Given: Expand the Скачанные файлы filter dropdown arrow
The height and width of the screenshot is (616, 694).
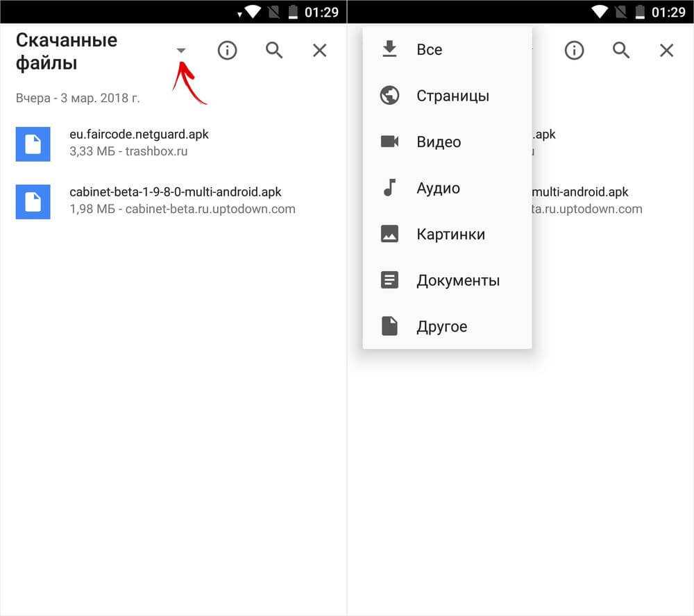Looking at the screenshot, I should click(181, 51).
